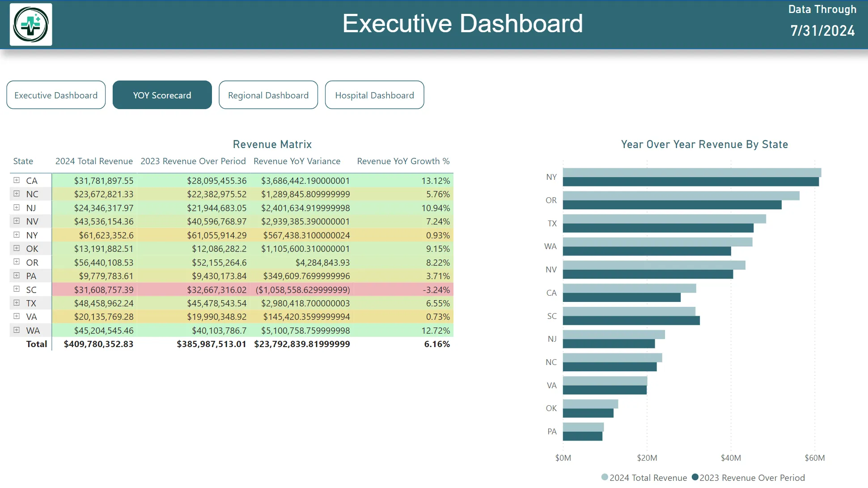Expand the WA state row
The image size is (868, 488).
coord(17,330)
